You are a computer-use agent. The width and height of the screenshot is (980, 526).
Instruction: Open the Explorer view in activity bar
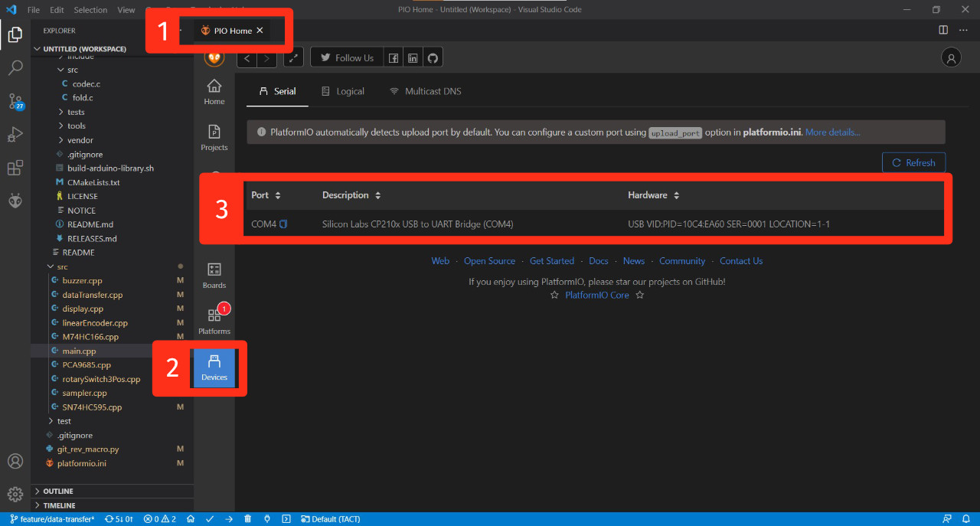15,34
